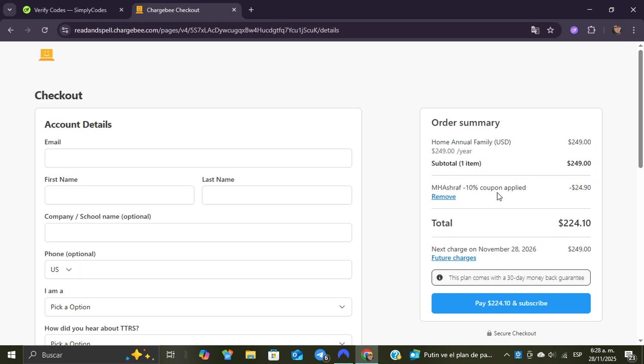
Task: Open the purple extension icon in toolbar
Action: (x=574, y=30)
